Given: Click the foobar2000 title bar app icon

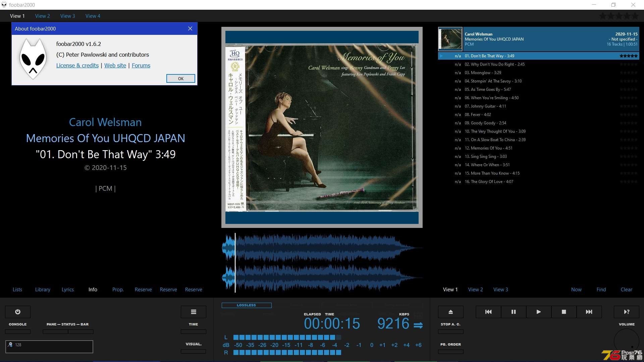Looking at the screenshot, I should click(x=4, y=5).
